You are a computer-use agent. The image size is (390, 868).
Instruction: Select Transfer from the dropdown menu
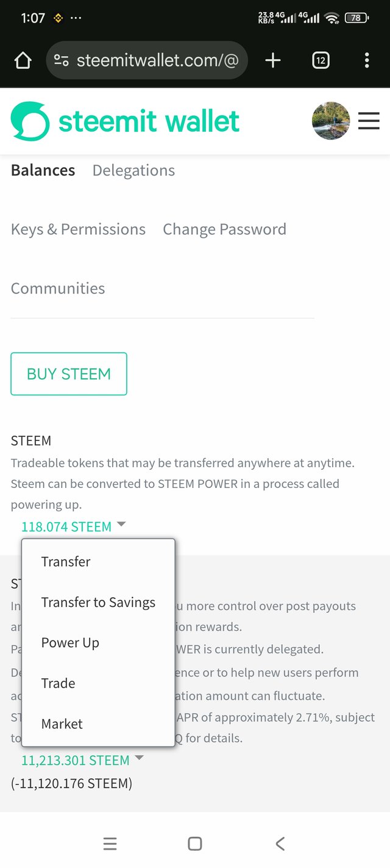click(x=98, y=562)
